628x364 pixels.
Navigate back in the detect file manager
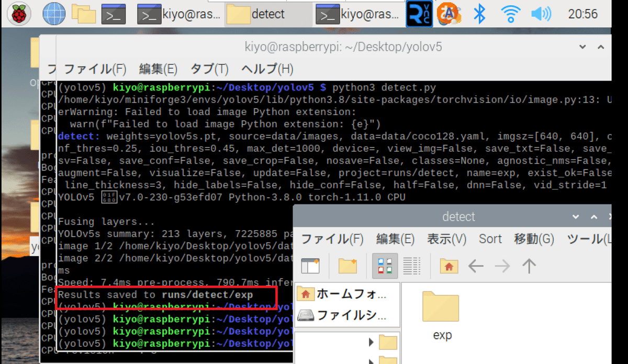pos(475,266)
